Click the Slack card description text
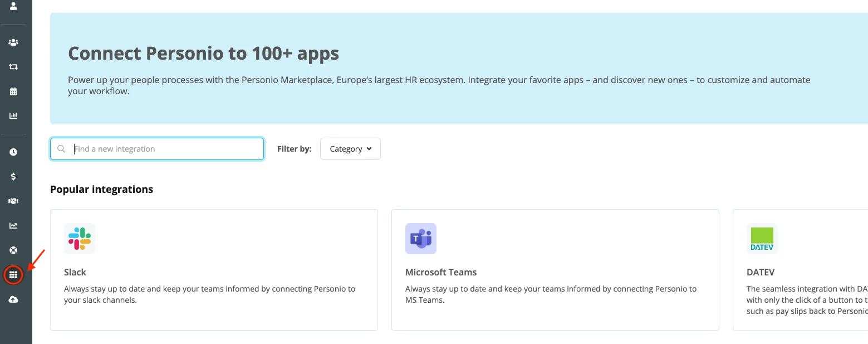Screen dimensions: 868x344 point(209,294)
